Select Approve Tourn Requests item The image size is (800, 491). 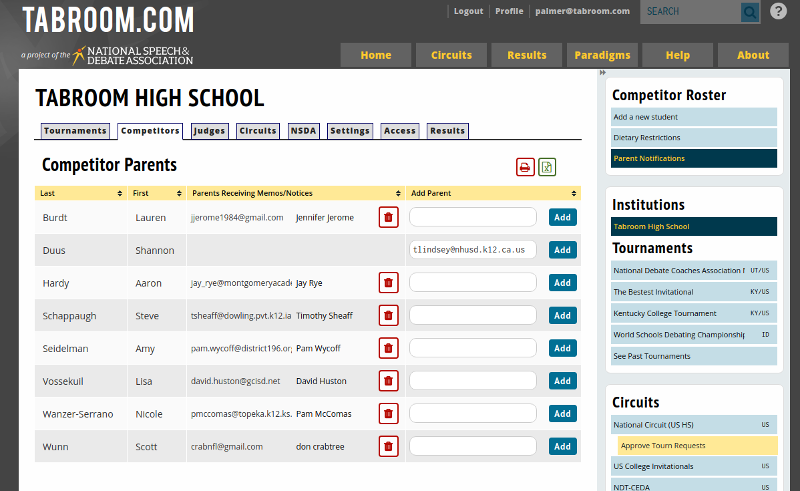693,445
